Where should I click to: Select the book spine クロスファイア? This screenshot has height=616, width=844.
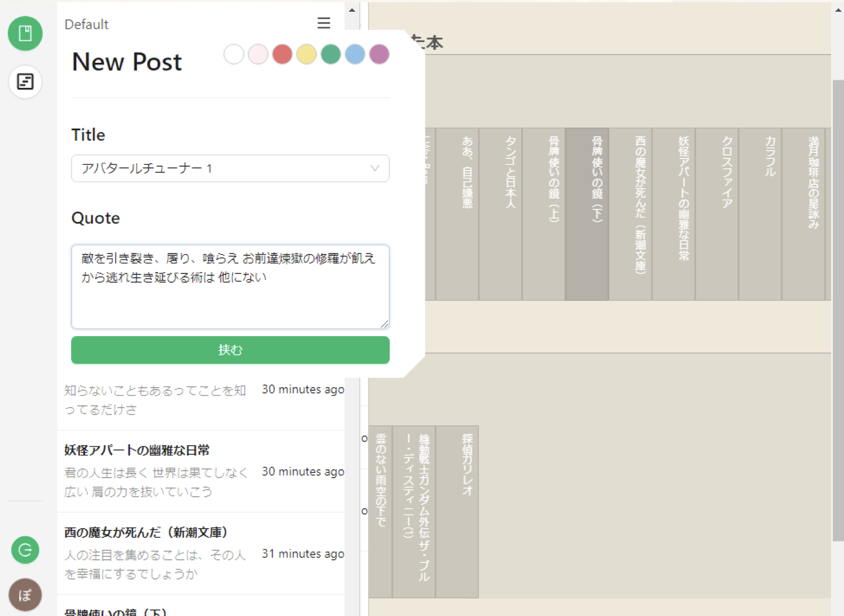[x=717, y=214]
